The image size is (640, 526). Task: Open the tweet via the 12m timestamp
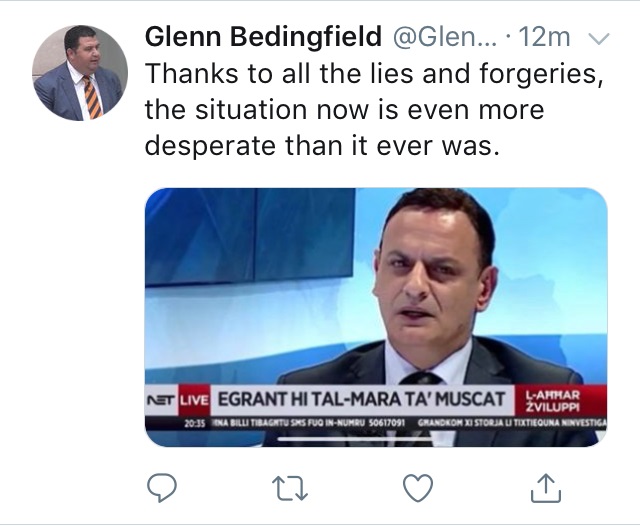pyautogui.click(x=546, y=38)
